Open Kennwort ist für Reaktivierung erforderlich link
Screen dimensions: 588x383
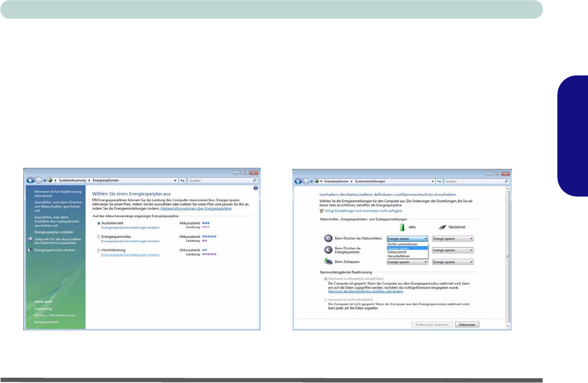58,193
